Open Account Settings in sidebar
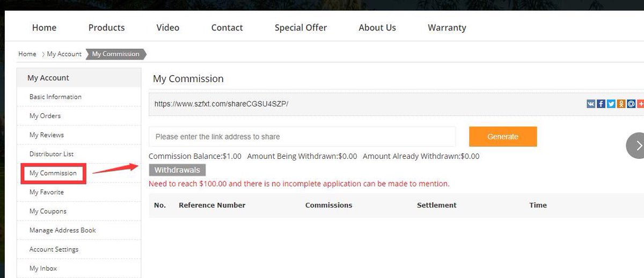 click(54, 250)
